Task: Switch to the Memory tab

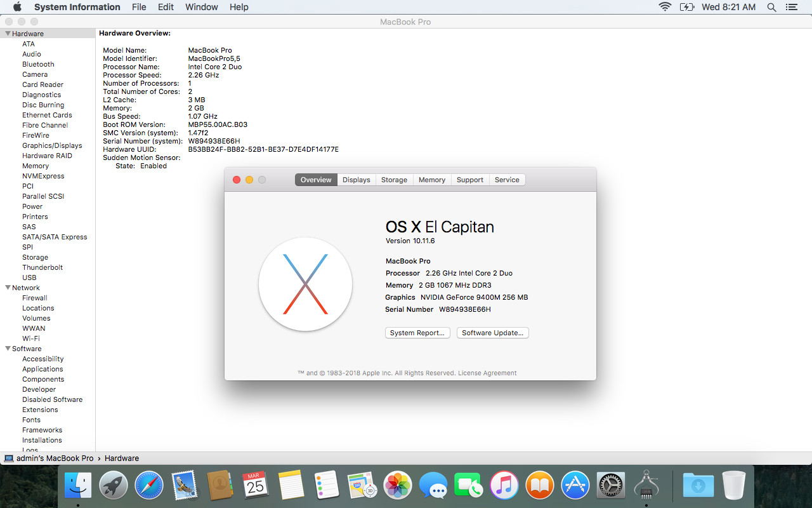Action: [x=432, y=180]
